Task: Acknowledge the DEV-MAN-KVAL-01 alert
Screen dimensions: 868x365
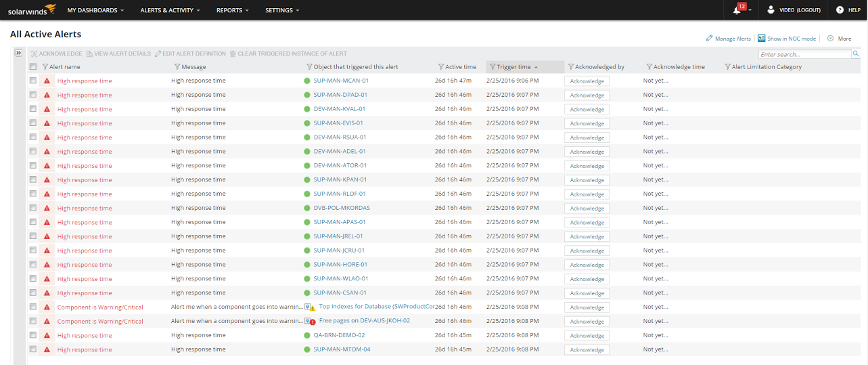Action: (587, 109)
